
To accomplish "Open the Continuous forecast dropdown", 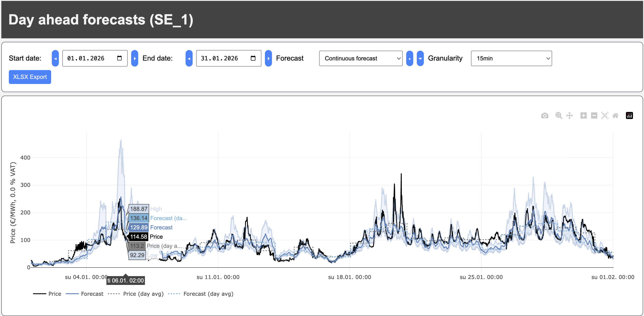I will (361, 58).
